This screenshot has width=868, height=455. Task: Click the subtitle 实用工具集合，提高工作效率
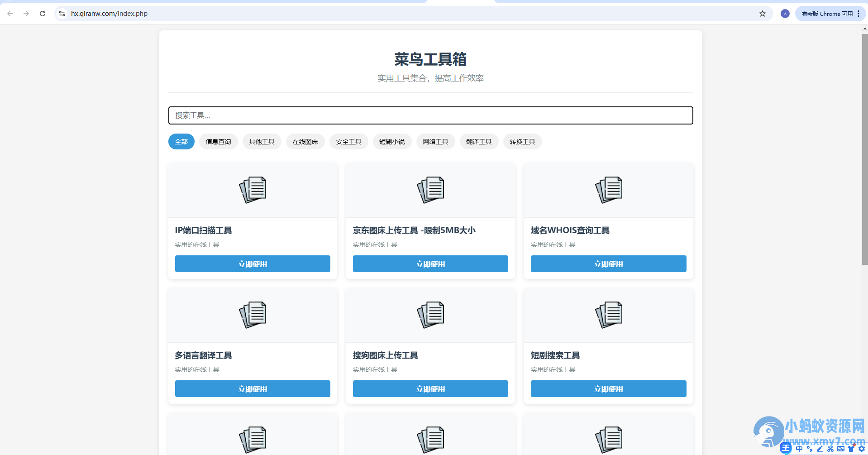coord(430,78)
